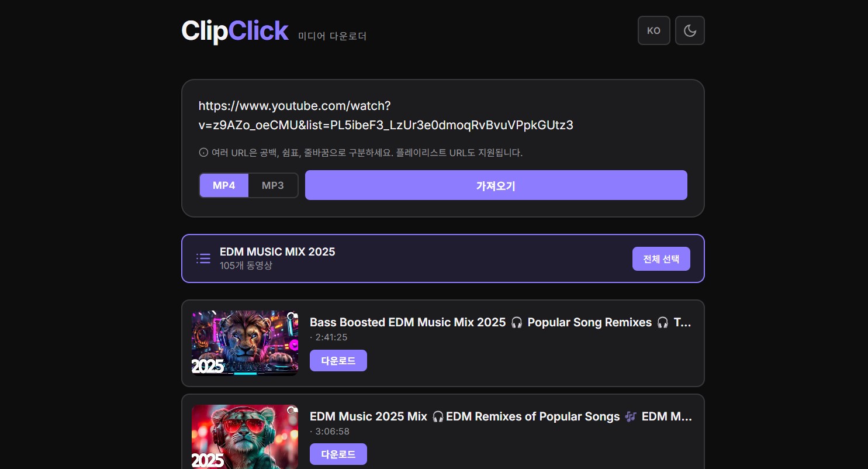Select the MP4 format option
Viewport: 868px width, 469px height.
click(224, 185)
